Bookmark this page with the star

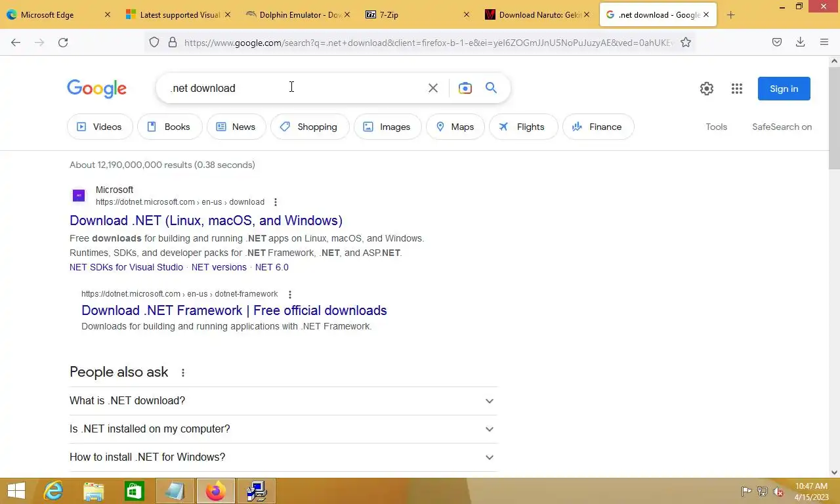click(x=686, y=42)
